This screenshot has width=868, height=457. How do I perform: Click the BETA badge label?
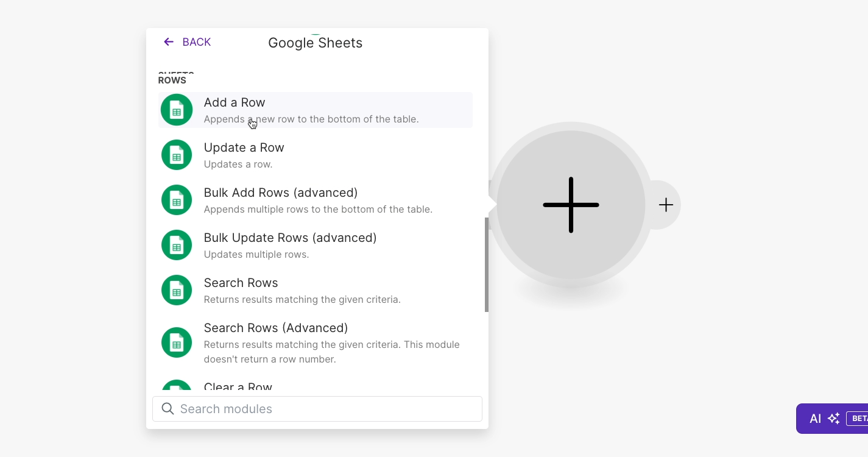point(858,419)
